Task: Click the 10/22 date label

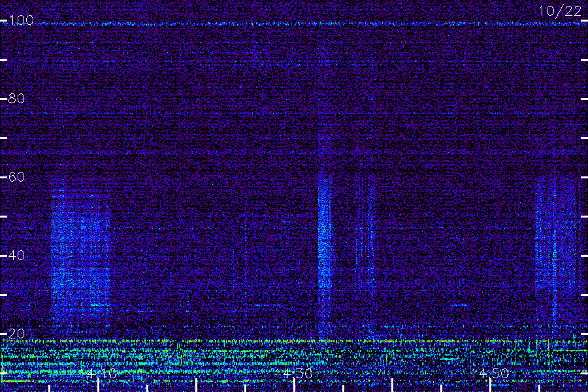Action: tap(561, 11)
